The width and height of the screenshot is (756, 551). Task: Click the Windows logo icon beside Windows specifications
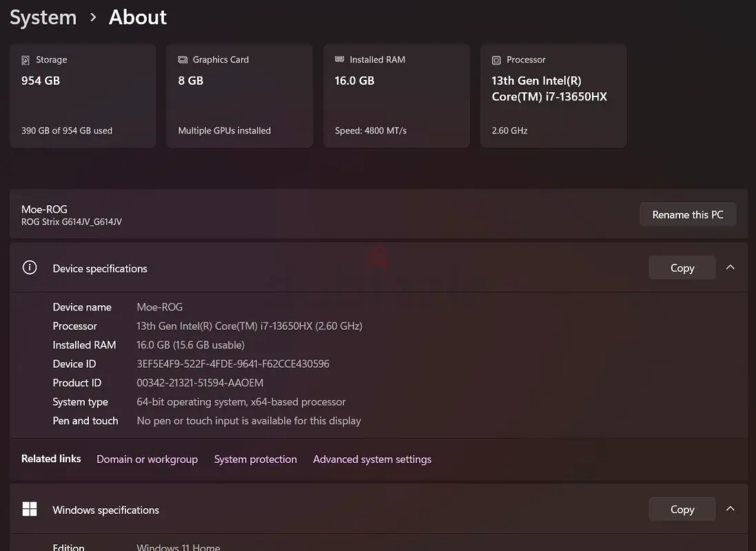[x=30, y=509]
